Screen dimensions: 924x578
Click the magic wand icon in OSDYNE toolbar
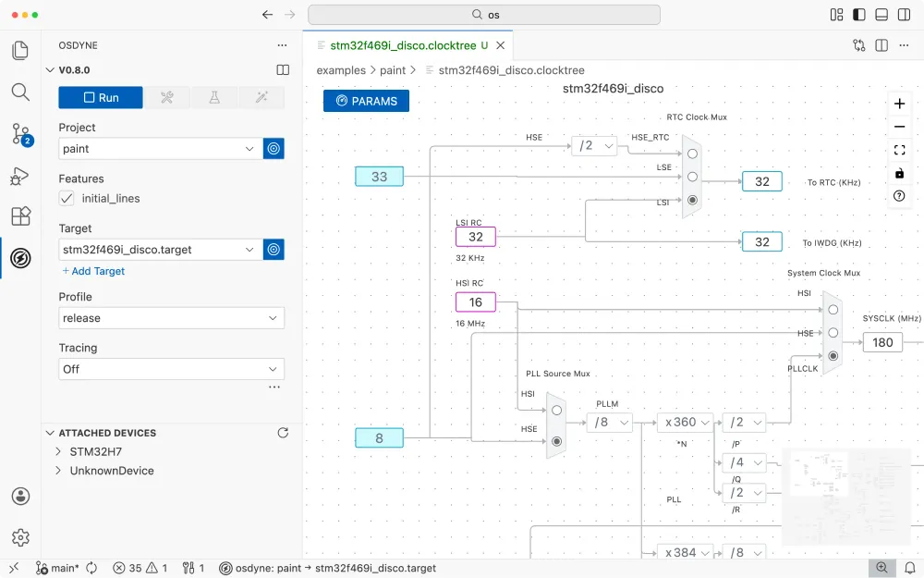click(x=261, y=97)
